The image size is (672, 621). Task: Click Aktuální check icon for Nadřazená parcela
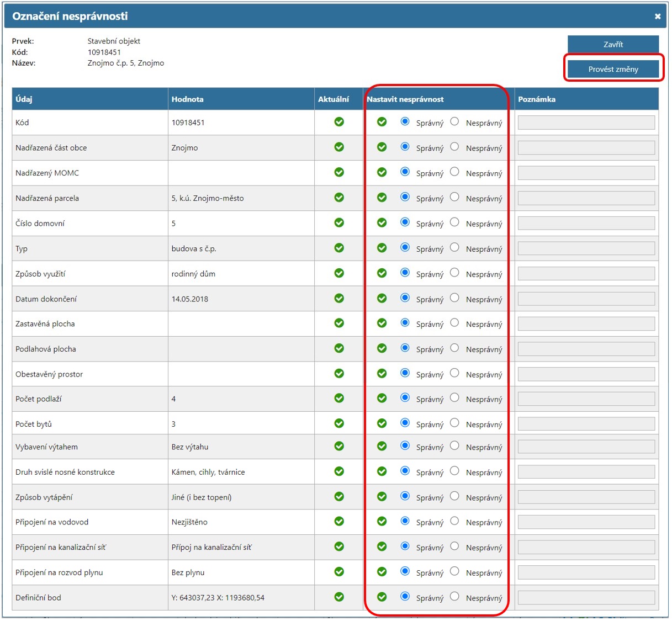pyautogui.click(x=339, y=198)
